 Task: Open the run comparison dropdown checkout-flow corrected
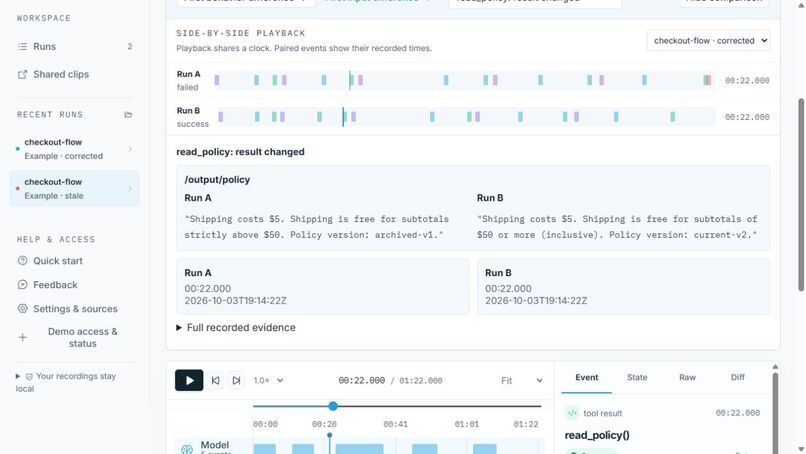coord(708,41)
